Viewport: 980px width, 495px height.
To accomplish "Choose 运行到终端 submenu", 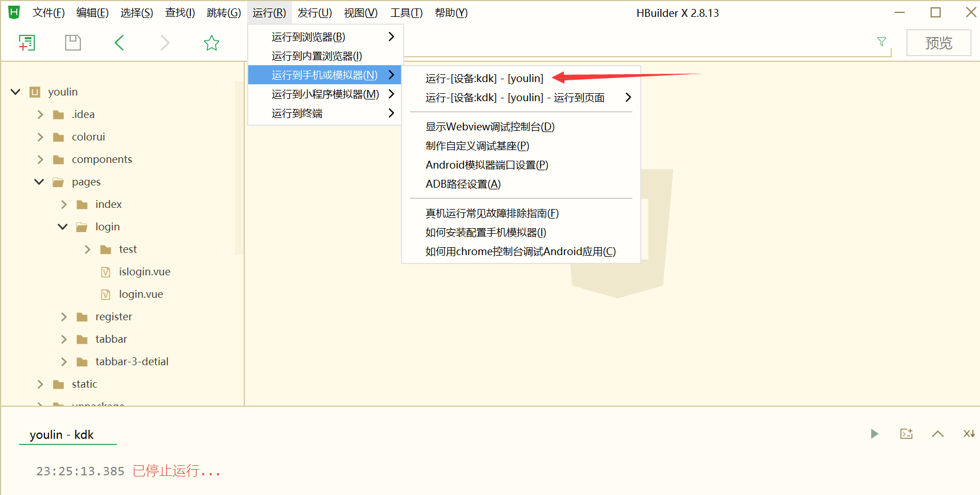I will tap(325, 113).
